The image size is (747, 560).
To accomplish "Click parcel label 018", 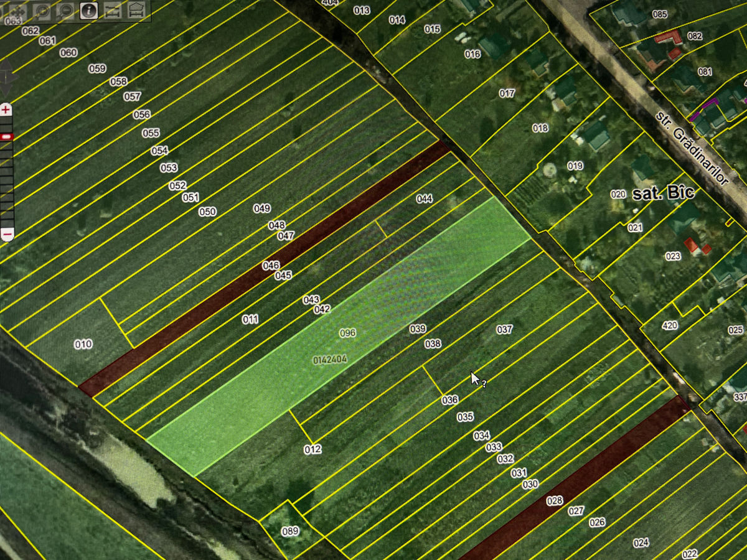I will pos(540,128).
